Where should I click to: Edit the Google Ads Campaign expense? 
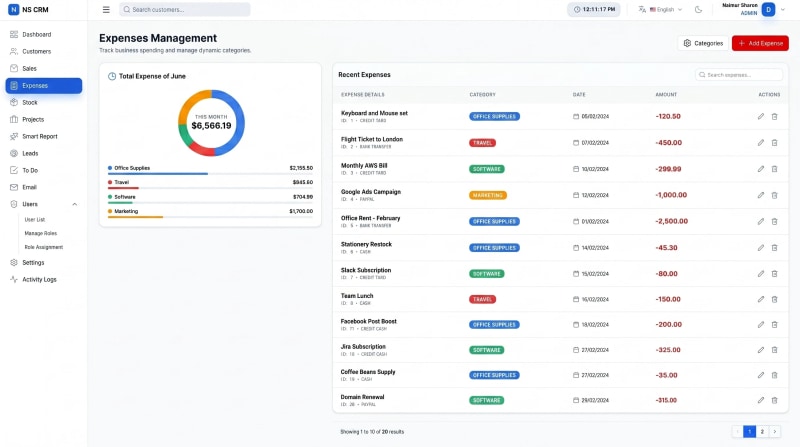click(x=761, y=195)
